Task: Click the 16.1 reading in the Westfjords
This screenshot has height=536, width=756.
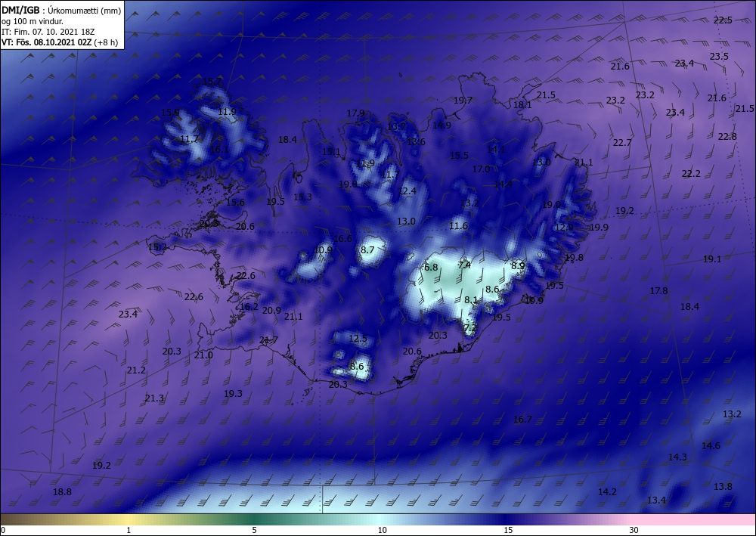Action: [219, 150]
